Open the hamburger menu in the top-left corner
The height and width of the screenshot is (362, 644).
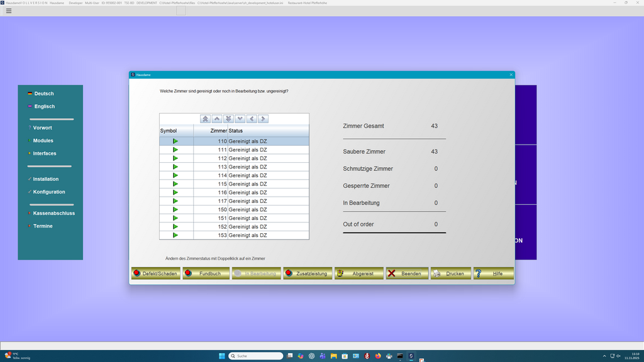(9, 11)
